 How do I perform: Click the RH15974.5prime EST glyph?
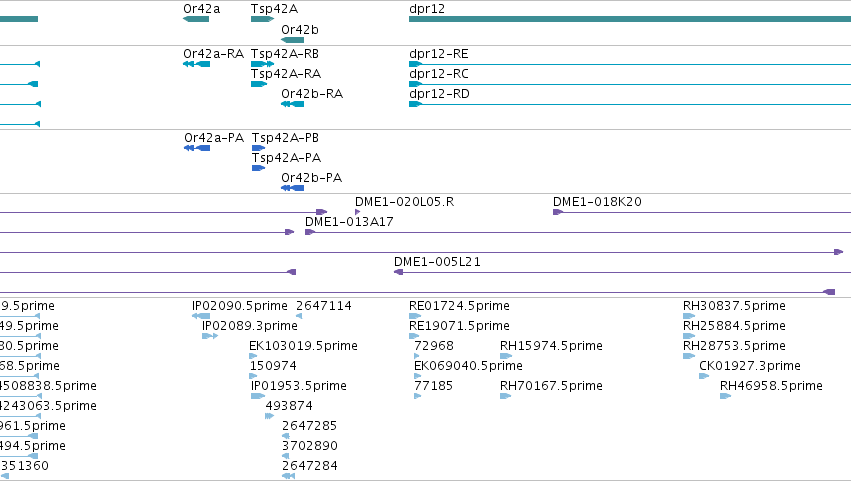[x=506, y=356]
